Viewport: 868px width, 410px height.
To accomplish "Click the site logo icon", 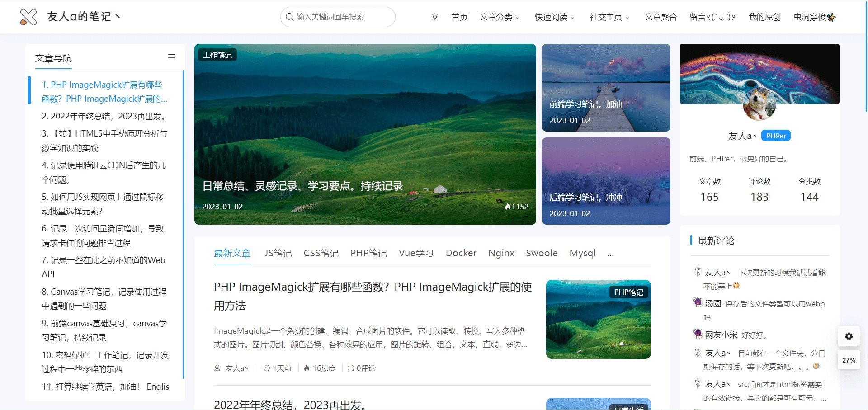I will coord(28,17).
